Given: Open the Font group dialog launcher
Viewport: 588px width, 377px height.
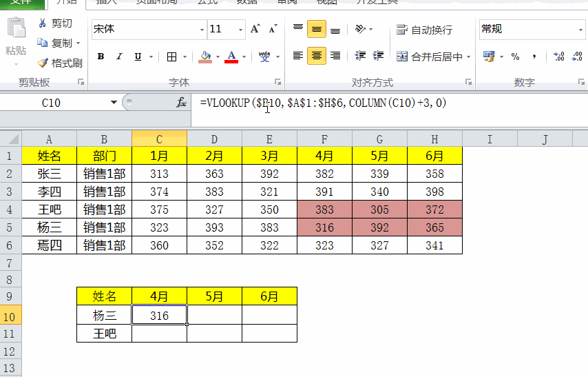Looking at the screenshot, I should click(x=277, y=82).
